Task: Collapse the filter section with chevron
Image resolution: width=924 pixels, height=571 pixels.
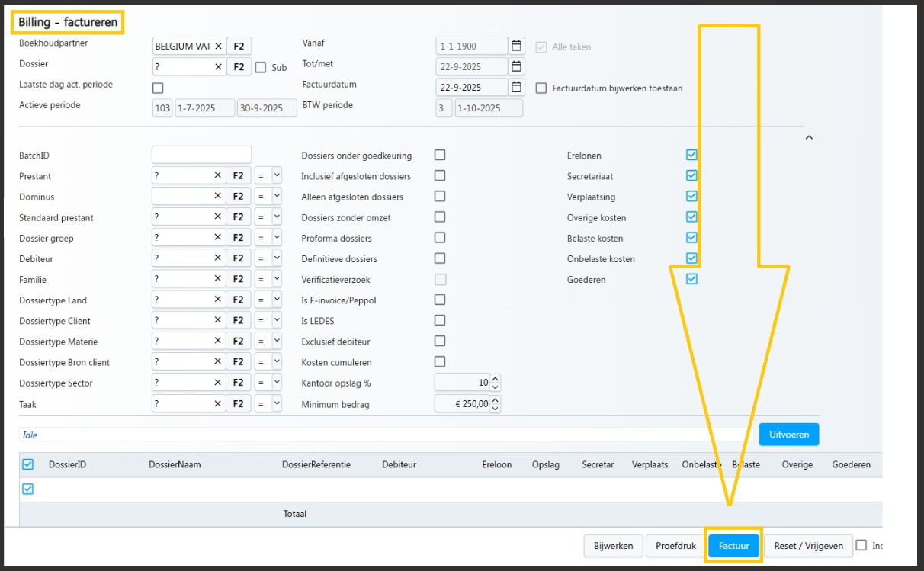Action: [x=809, y=138]
